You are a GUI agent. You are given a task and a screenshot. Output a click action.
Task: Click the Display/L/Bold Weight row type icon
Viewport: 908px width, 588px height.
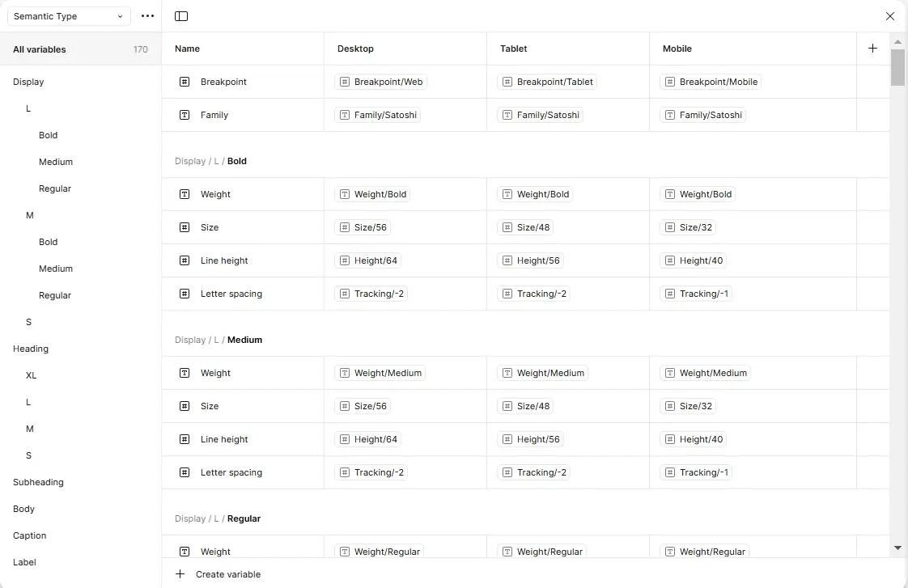pyautogui.click(x=185, y=194)
